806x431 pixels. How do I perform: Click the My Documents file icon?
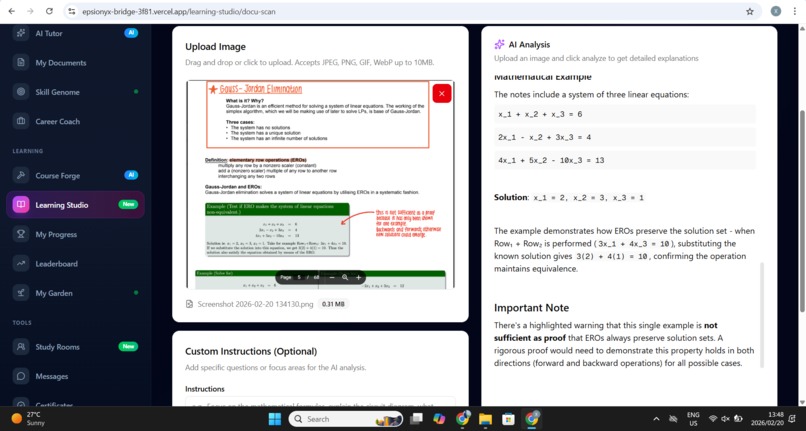(x=21, y=63)
